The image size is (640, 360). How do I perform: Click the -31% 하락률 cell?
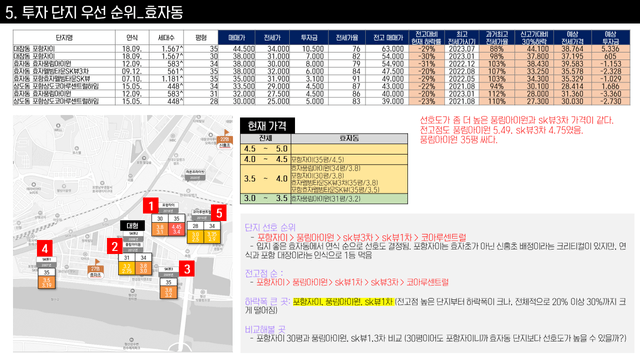click(x=427, y=64)
